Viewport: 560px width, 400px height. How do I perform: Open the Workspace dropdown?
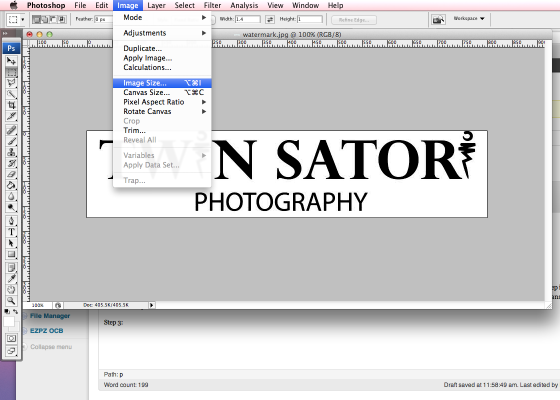coord(469,18)
